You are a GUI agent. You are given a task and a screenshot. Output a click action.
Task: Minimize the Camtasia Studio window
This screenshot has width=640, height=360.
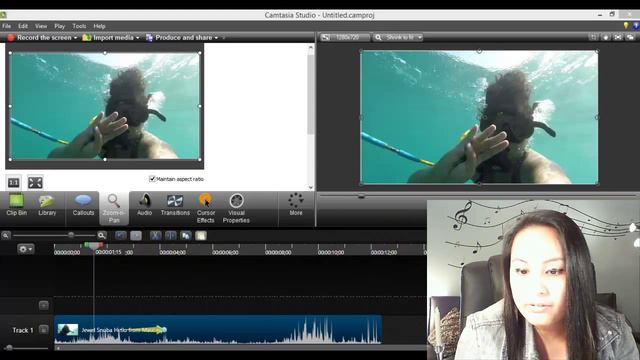click(x=600, y=15)
